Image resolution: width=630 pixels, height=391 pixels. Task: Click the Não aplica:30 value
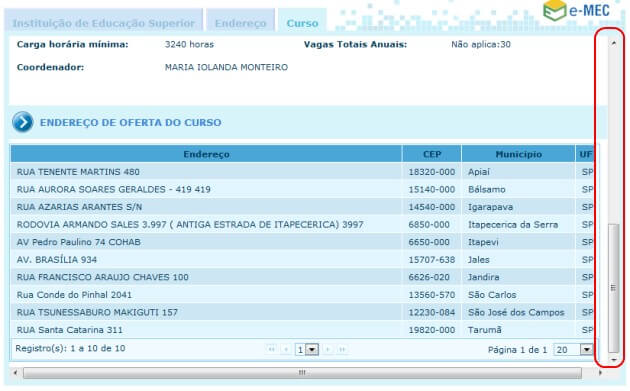tap(481, 45)
